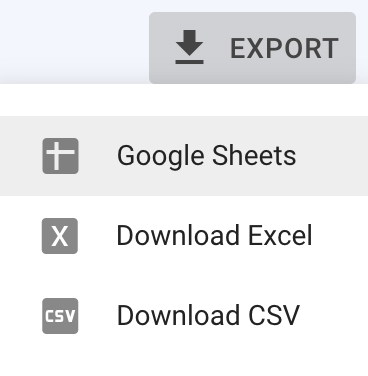Viewport: 368px width, 376px height.
Task: Click the Excel X icon
Action: pos(60,236)
